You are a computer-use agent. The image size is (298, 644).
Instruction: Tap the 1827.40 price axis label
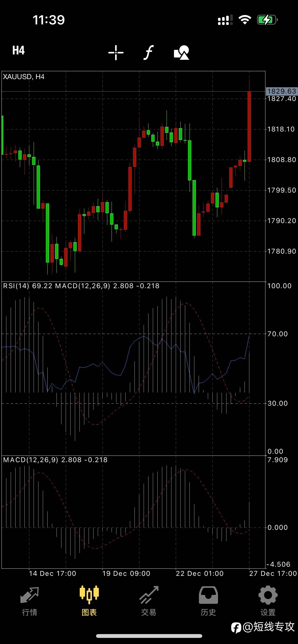coord(282,99)
